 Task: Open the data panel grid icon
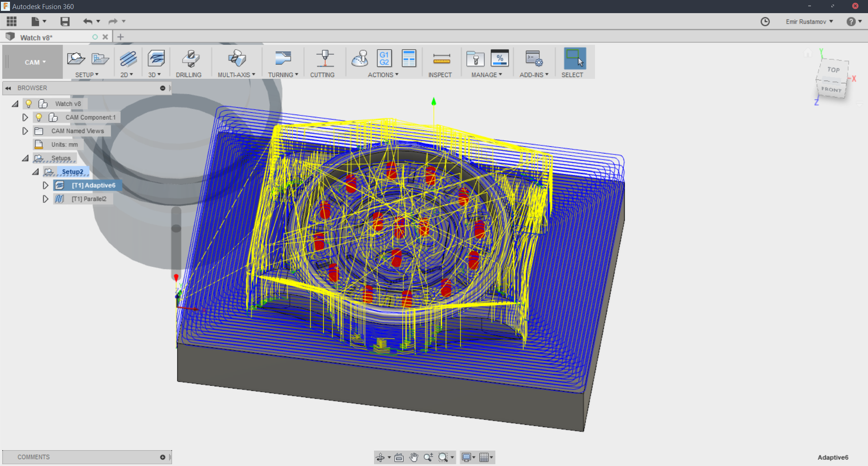pos(12,21)
